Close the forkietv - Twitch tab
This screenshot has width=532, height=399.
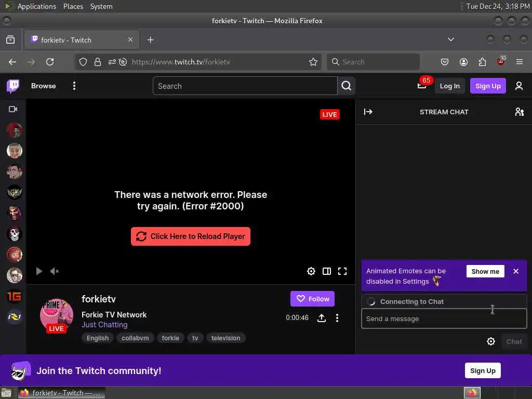[x=130, y=39]
